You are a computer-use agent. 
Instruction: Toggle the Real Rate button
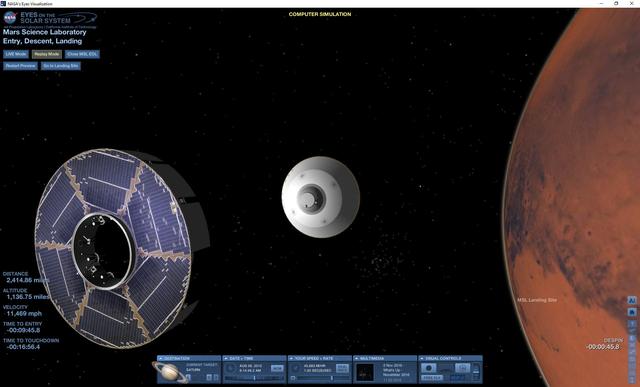pos(342,368)
